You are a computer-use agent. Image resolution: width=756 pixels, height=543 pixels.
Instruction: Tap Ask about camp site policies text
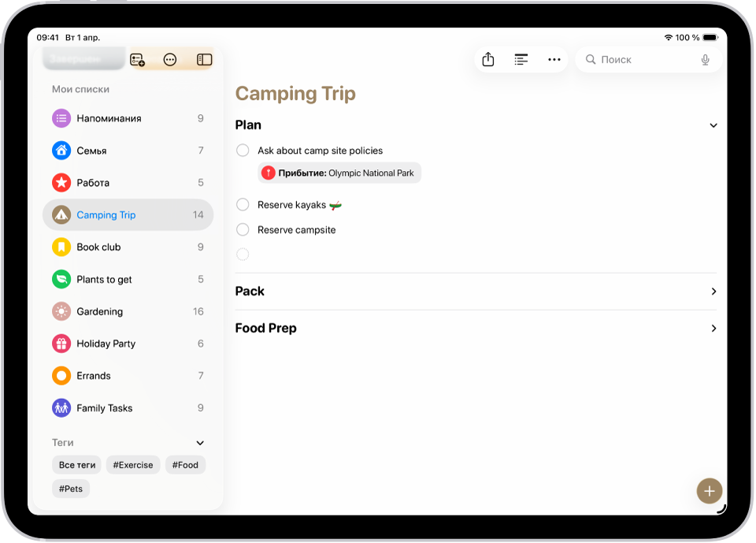pos(321,151)
